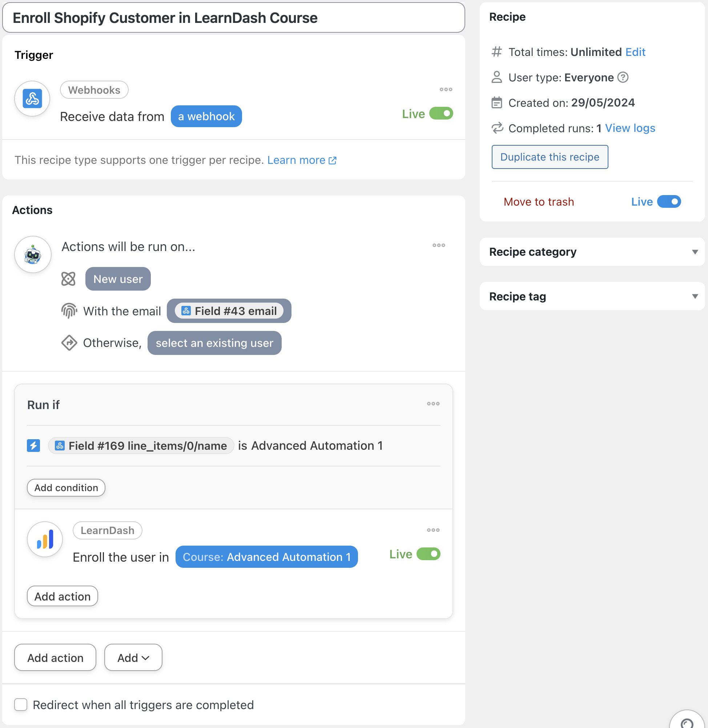
Task: Open the Add dropdown button
Action: click(133, 658)
